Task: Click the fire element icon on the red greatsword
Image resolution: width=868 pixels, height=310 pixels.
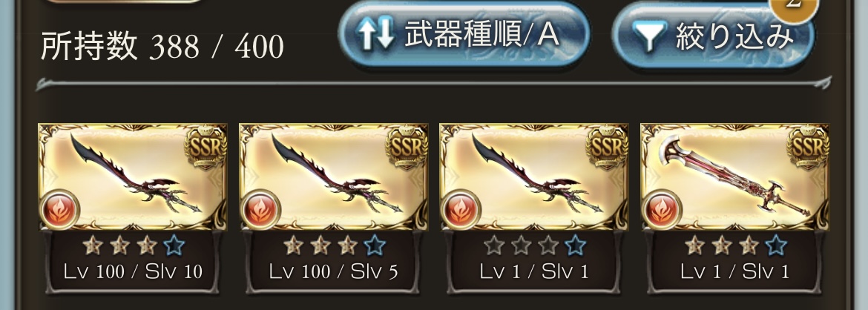Action: [662, 209]
